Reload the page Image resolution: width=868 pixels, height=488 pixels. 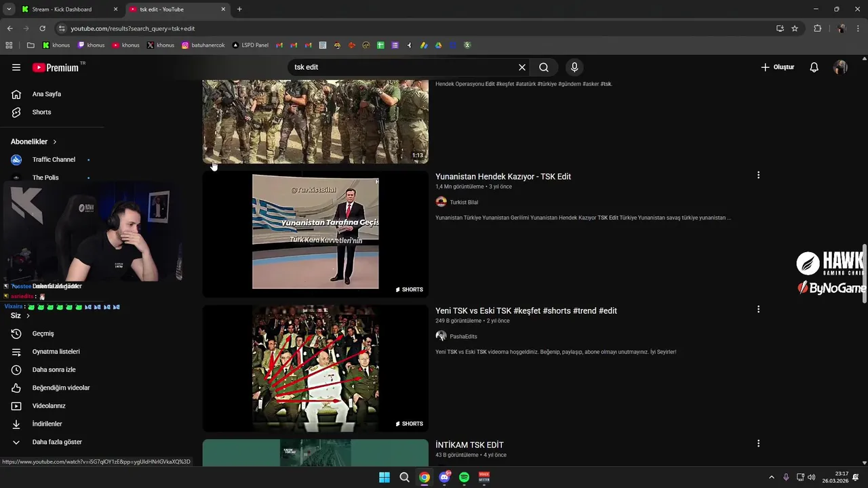point(42,28)
